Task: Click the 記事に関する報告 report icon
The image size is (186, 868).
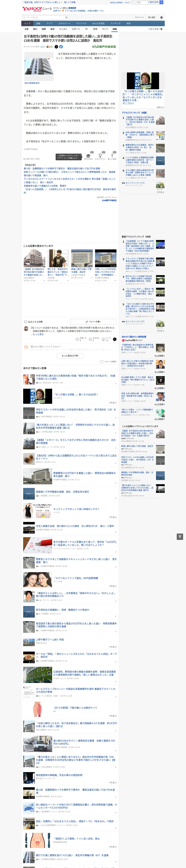Action: point(31,159)
